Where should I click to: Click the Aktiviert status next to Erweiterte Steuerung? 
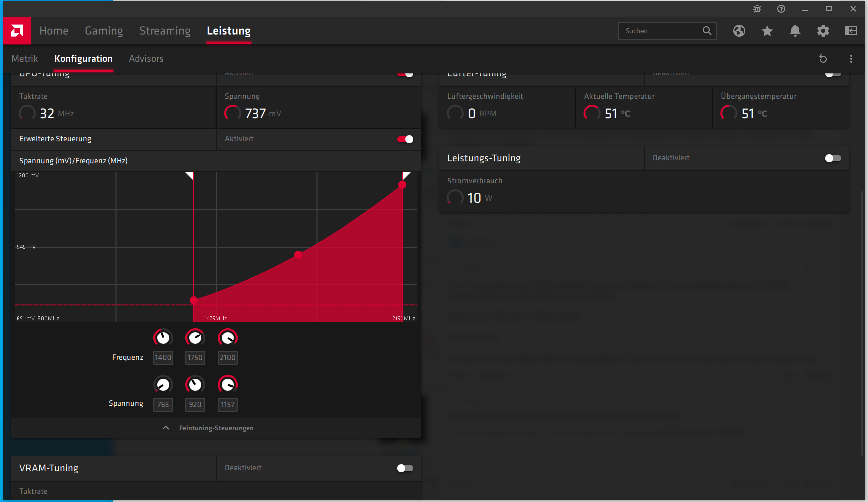[239, 139]
